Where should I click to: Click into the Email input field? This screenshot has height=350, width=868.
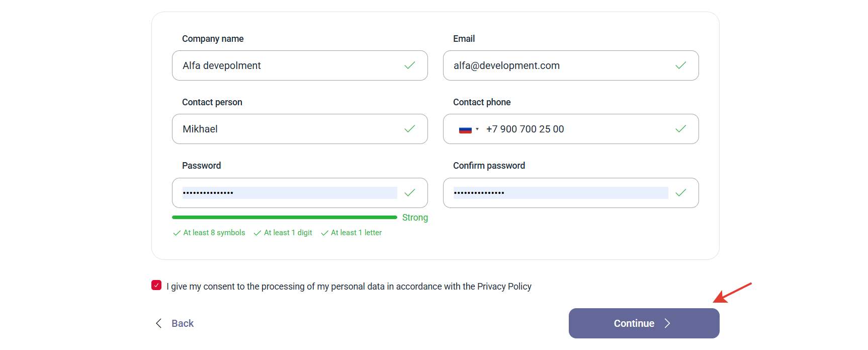571,65
